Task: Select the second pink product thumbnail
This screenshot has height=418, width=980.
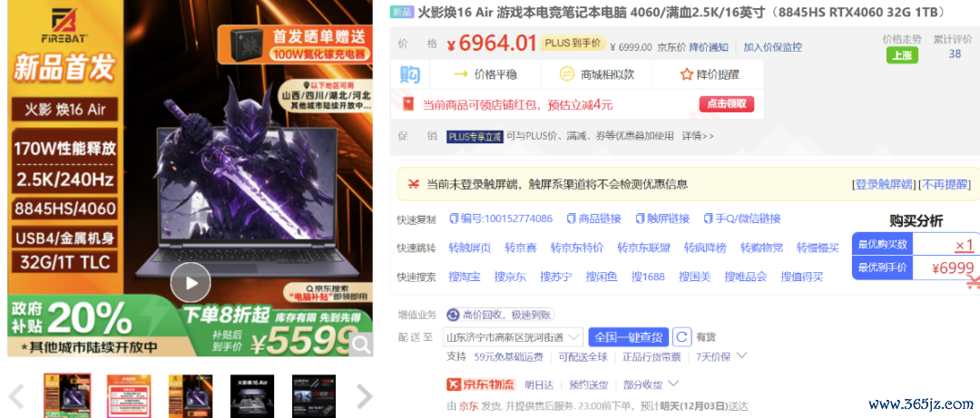Action: pos(129,396)
